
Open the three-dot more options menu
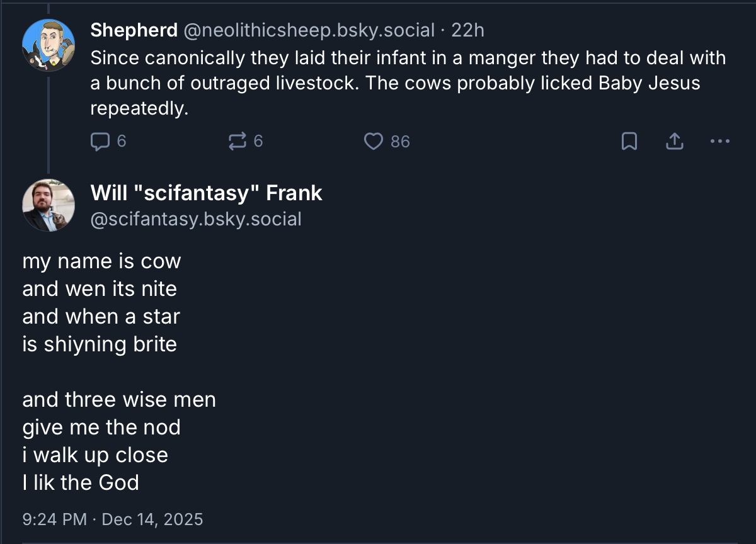719,142
